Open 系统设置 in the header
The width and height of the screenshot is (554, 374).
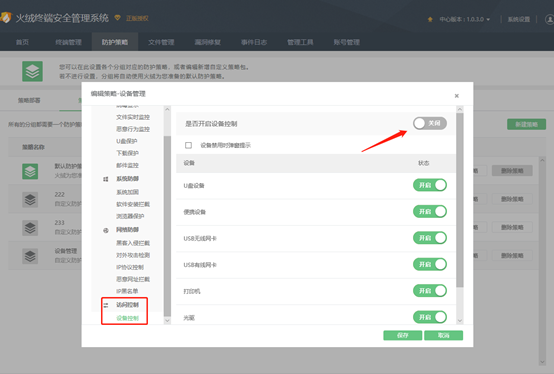pyautogui.click(x=519, y=19)
